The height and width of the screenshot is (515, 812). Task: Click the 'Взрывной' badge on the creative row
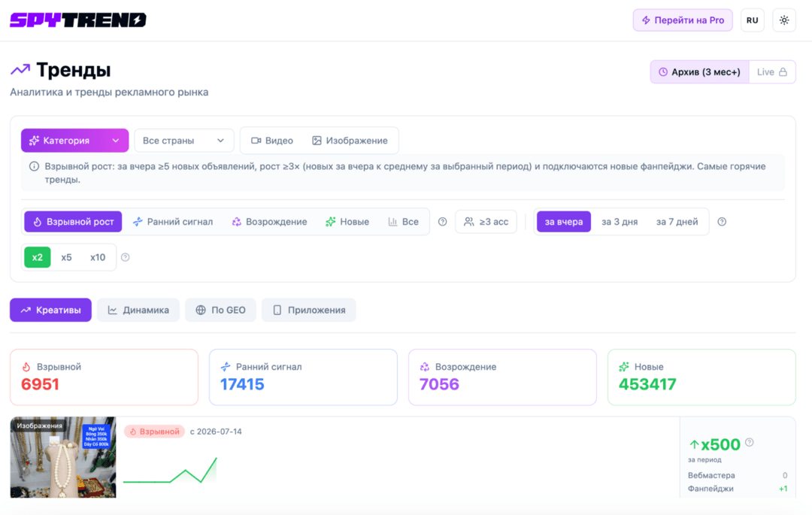point(154,432)
